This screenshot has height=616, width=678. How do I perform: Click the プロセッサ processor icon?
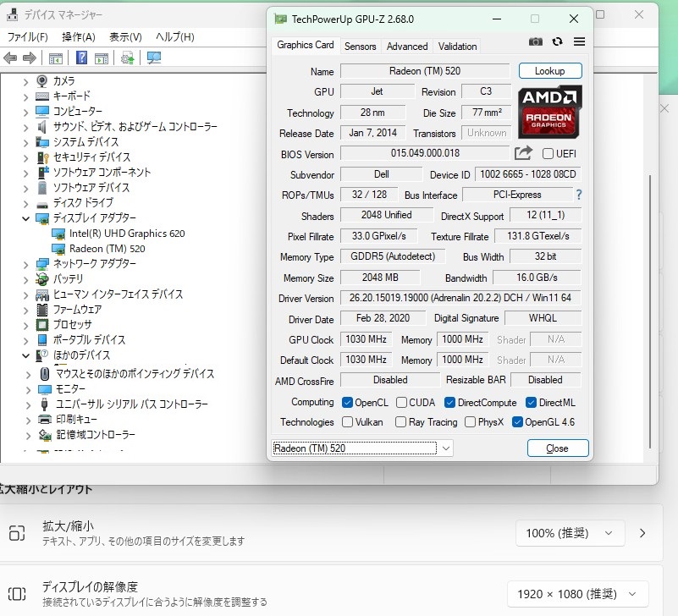(x=42, y=325)
